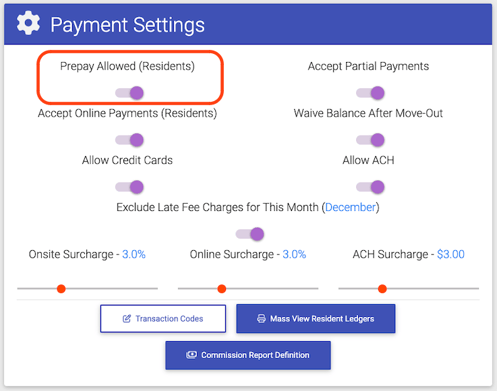
Task: Click the Onsite Surcharge slider handle
Action: [x=61, y=289]
